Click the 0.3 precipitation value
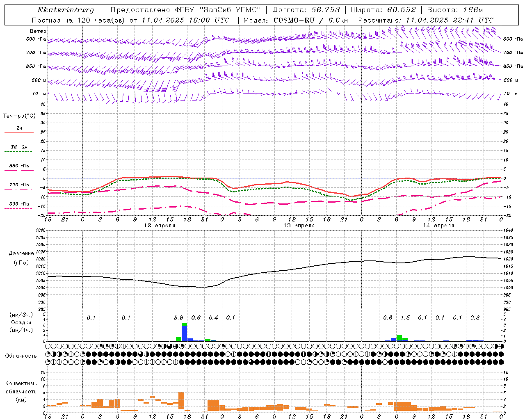 tap(475, 318)
